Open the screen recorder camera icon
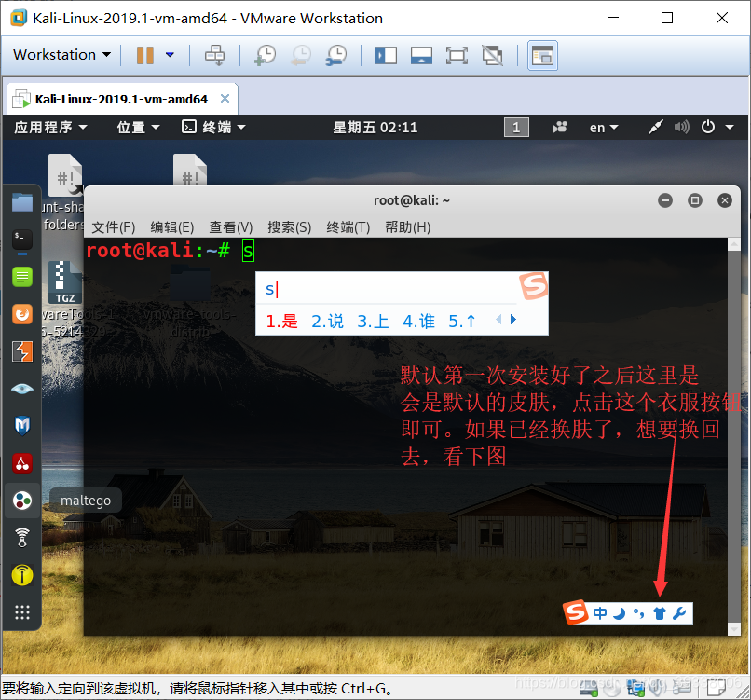Viewport: 751px width, 700px height. [559, 128]
